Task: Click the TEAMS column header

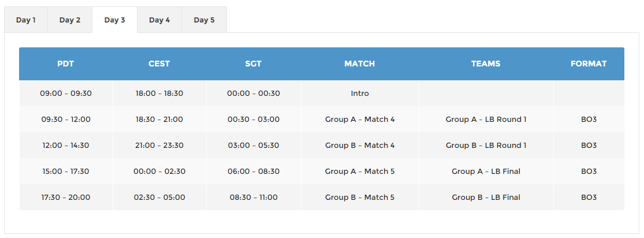Action: [x=486, y=64]
